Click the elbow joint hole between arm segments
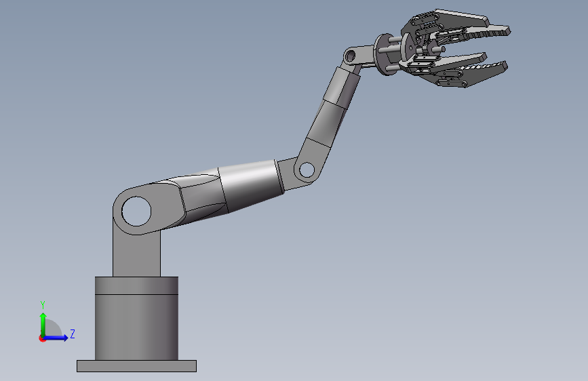 coord(307,170)
